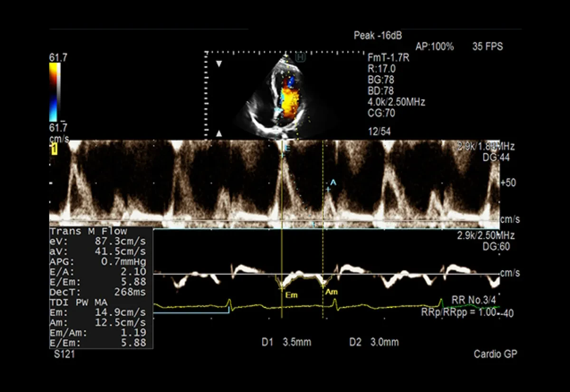
Task: Click the D1 3.5mm distance label
Action: tap(286, 342)
